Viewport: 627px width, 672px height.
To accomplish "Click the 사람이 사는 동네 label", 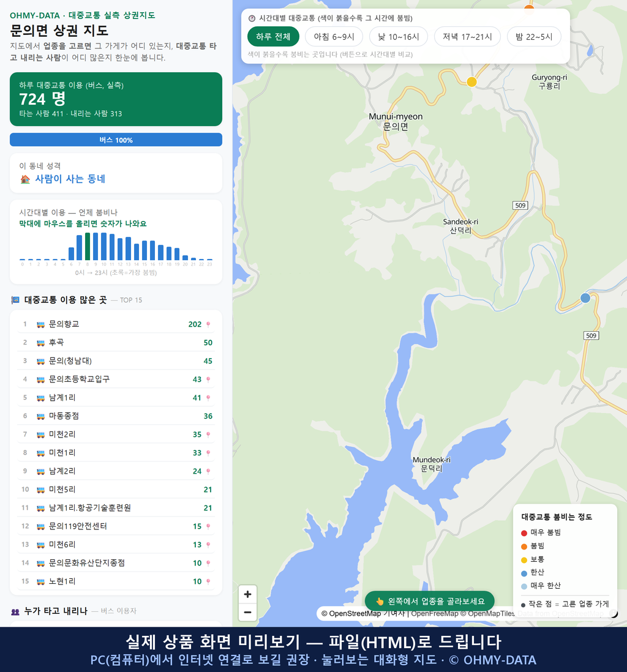I will click(x=70, y=179).
